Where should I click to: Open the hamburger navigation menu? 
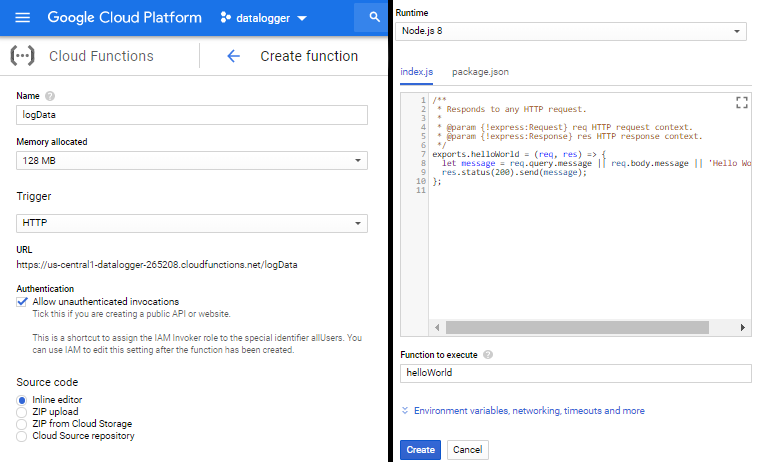click(x=22, y=18)
